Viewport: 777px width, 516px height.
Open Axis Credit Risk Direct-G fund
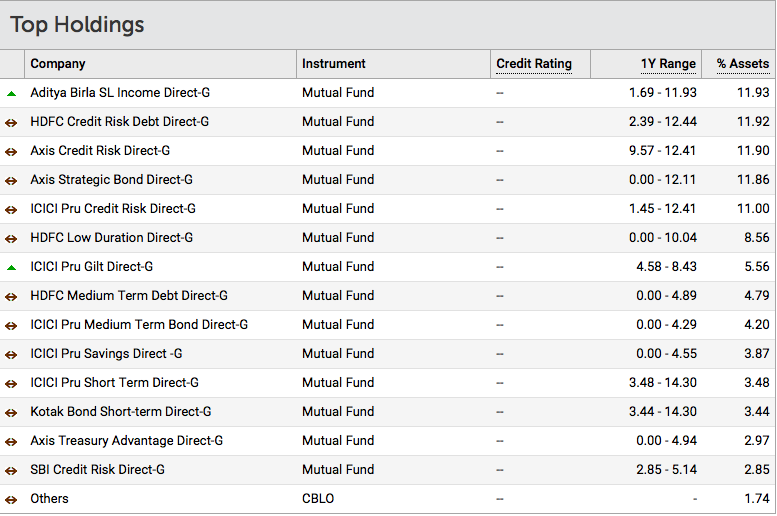click(100, 151)
